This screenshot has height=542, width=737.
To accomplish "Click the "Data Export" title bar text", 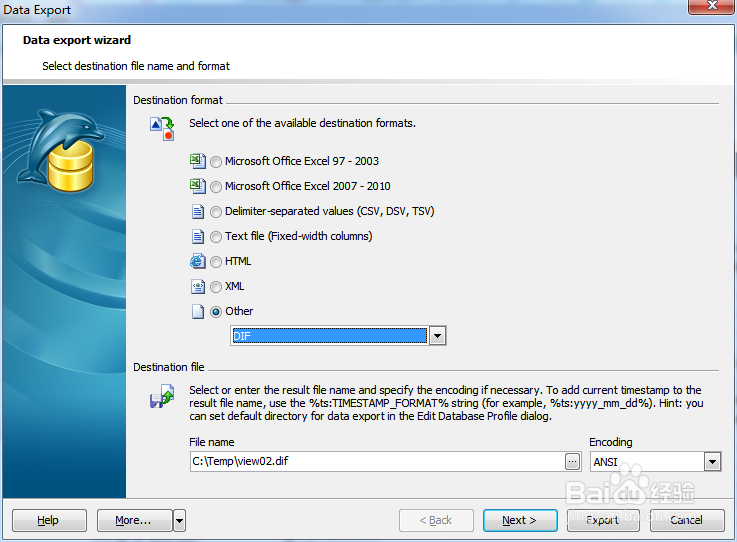I will coord(37,10).
